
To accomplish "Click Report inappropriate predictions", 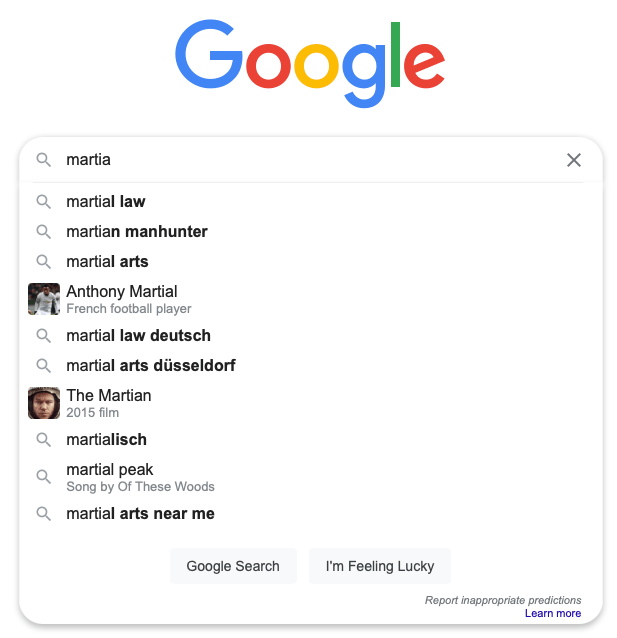I will click(502, 601).
